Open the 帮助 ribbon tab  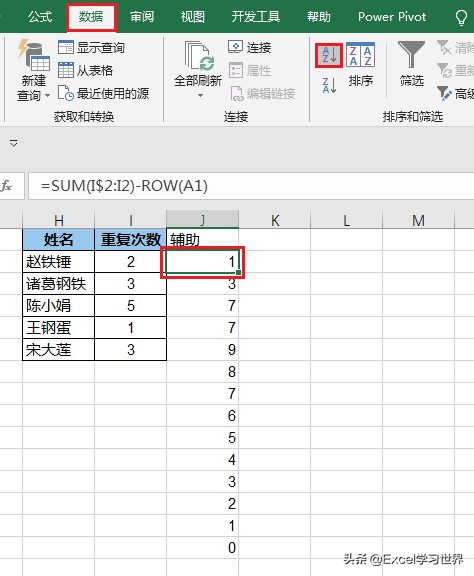tap(319, 17)
